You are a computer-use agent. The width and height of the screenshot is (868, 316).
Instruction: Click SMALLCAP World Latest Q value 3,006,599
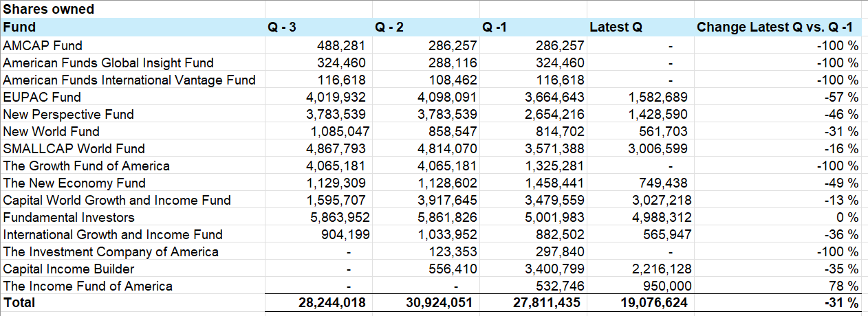tap(658, 148)
